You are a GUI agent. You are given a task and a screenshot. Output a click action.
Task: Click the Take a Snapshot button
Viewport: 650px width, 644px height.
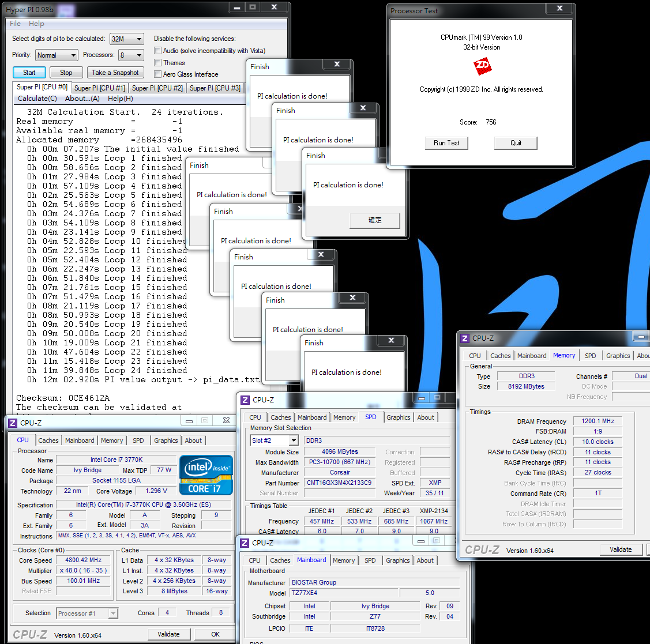click(x=115, y=73)
